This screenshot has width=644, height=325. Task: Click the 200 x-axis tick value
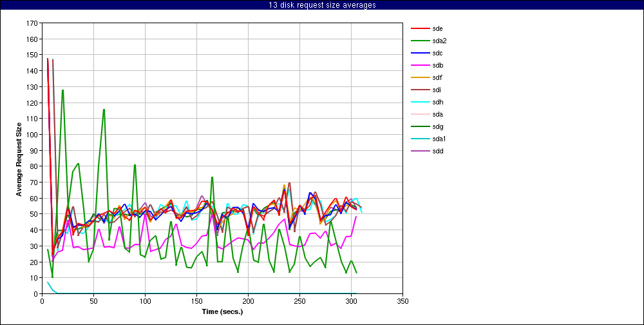tap(248, 301)
